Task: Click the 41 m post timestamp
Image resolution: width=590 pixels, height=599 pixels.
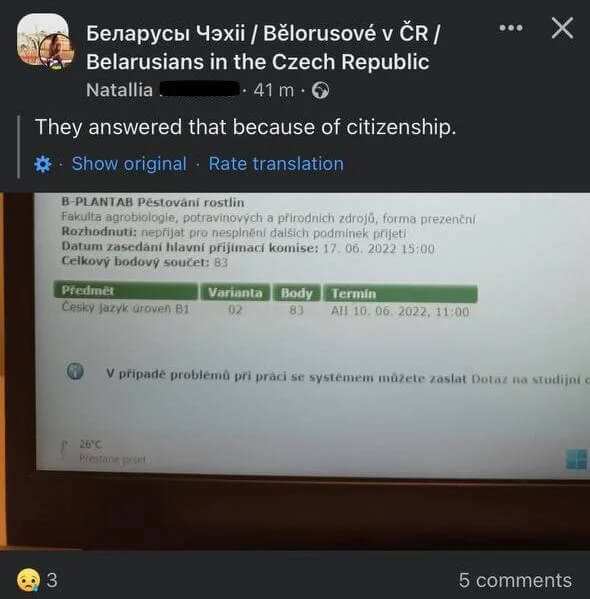Action: [274, 91]
